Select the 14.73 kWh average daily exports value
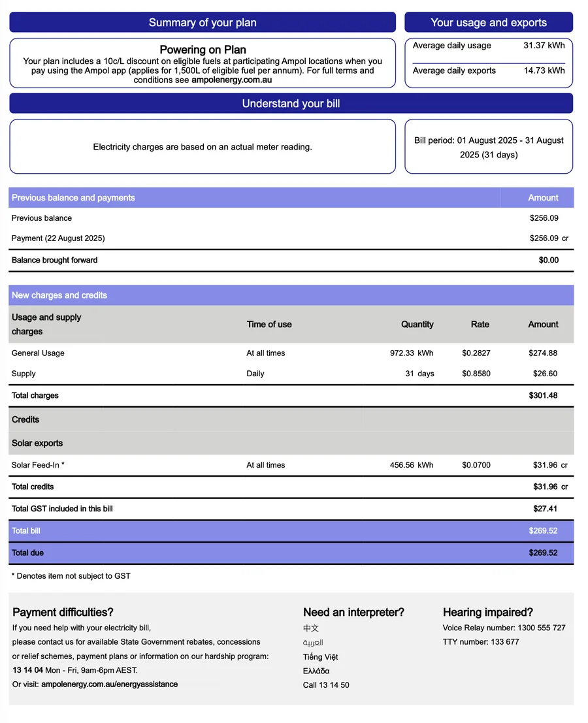This screenshot has height=723, width=588. point(544,71)
